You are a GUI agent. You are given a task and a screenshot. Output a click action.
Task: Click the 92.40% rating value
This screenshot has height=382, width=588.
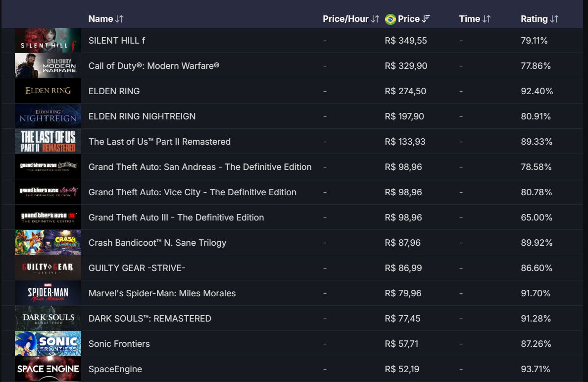coord(537,91)
